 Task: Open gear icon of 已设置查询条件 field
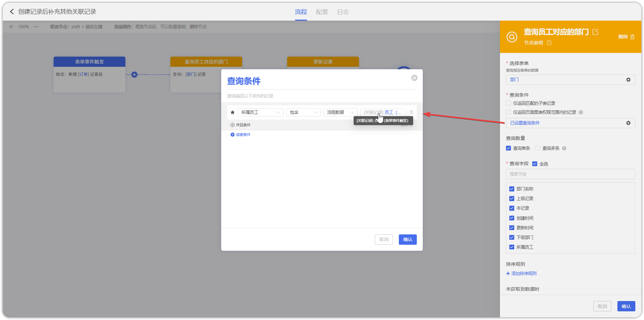click(x=628, y=123)
